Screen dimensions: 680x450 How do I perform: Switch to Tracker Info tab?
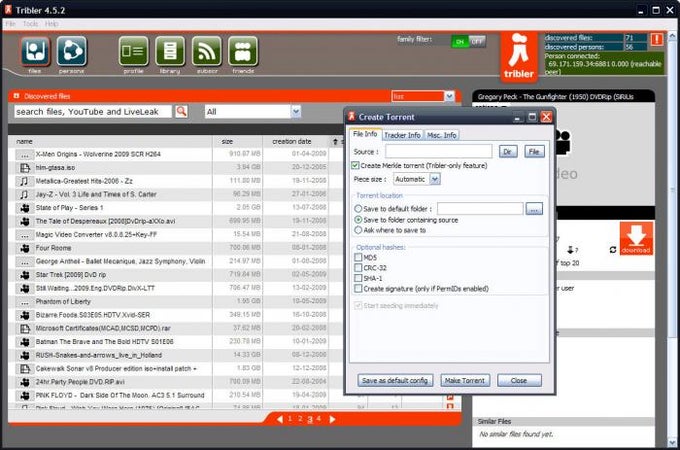click(x=402, y=135)
